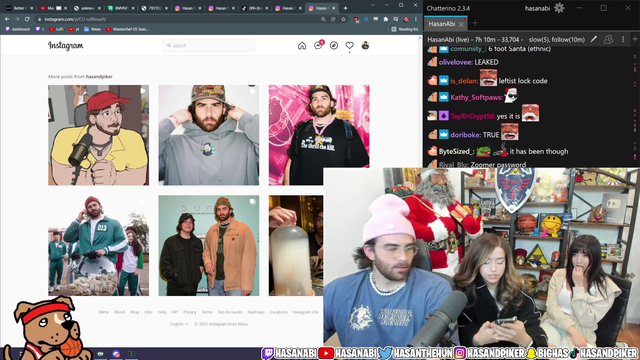Viewport: 640px width, 360px height.
Task: Open the Privacy footer link
Action: pos(189,312)
